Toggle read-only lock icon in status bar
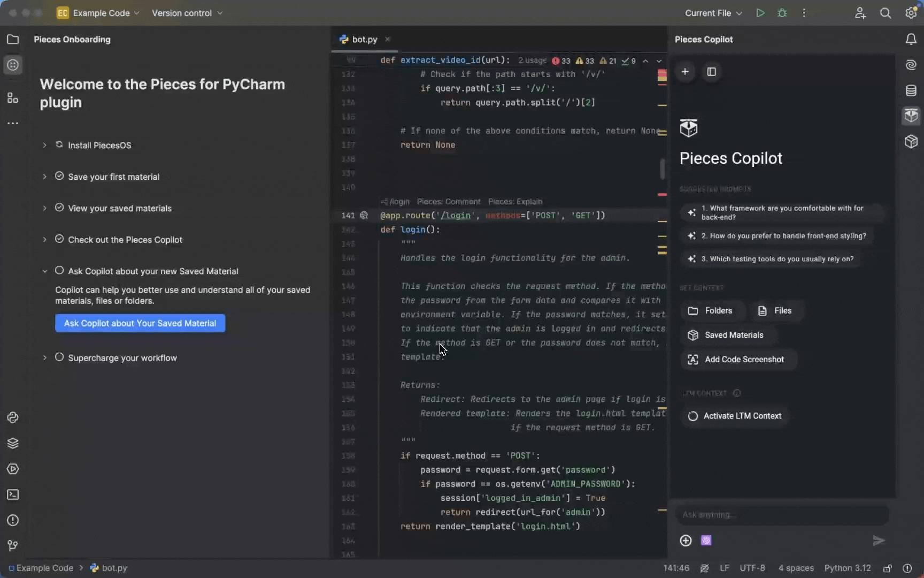This screenshot has width=924, height=578. click(x=888, y=568)
